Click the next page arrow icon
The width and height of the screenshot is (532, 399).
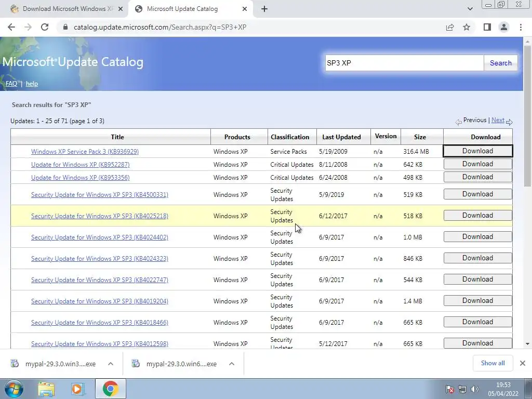click(x=509, y=122)
